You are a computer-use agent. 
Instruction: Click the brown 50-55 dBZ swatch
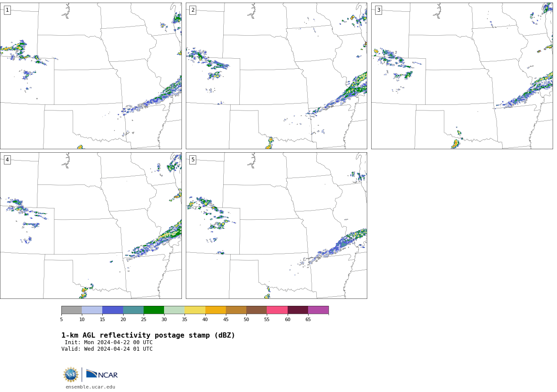pyautogui.click(x=256, y=310)
